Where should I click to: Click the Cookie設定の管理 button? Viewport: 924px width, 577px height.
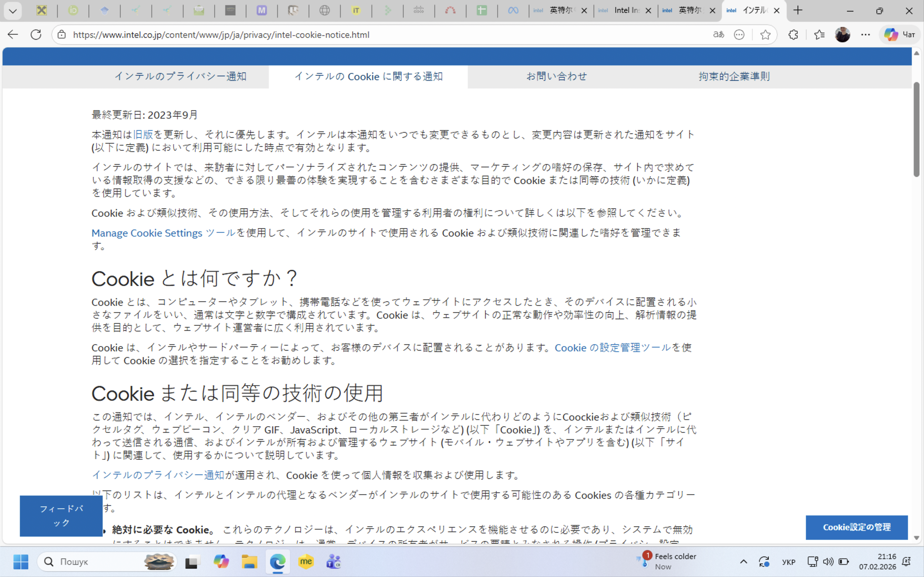856,527
